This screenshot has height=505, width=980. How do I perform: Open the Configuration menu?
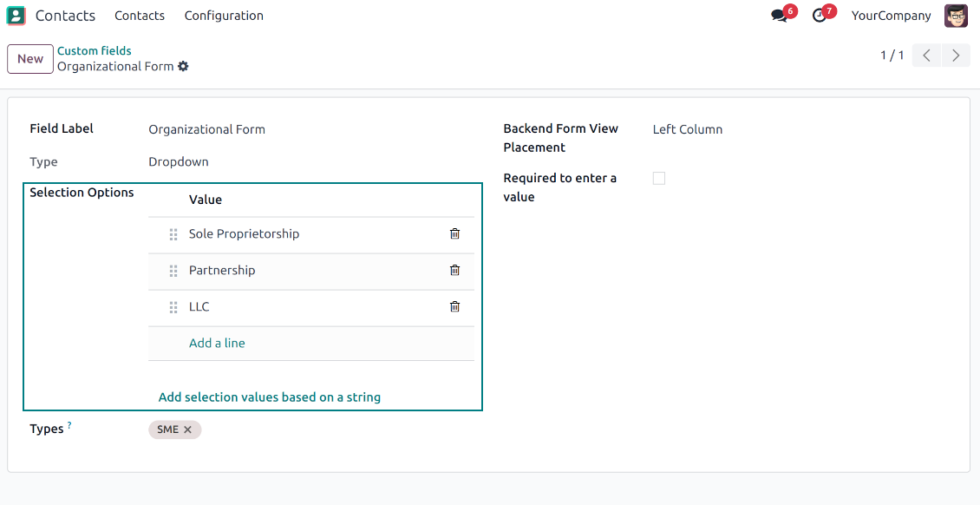224,16
